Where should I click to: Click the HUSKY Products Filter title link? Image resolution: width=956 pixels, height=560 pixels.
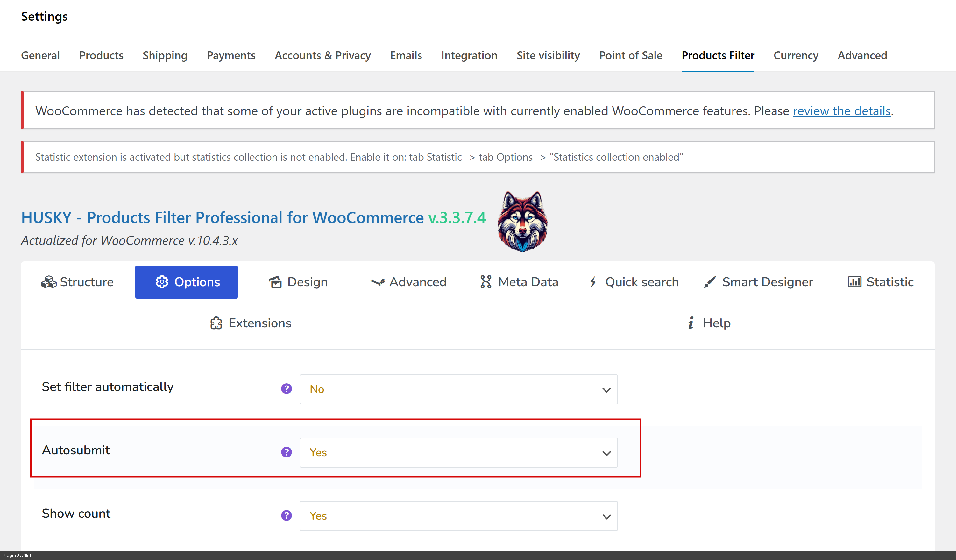222,218
